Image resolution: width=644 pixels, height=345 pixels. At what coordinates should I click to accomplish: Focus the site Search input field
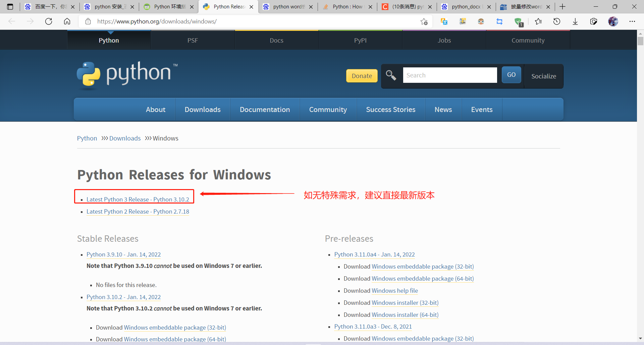click(450, 75)
